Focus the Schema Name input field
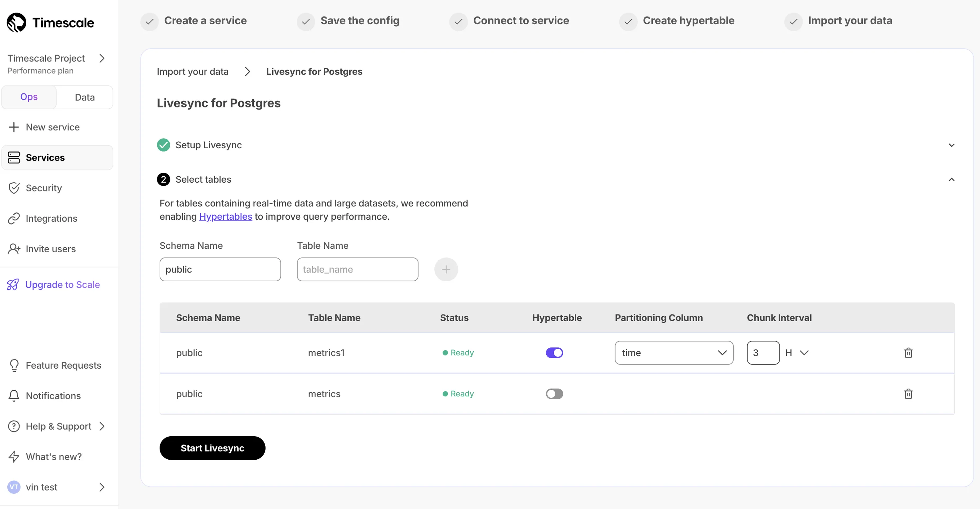980x509 pixels. pyautogui.click(x=220, y=269)
